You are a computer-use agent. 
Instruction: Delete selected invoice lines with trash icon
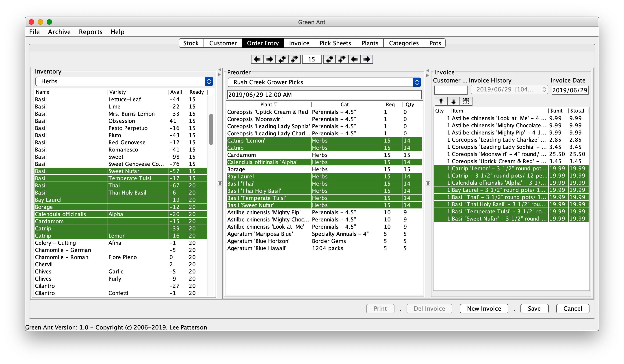(466, 101)
